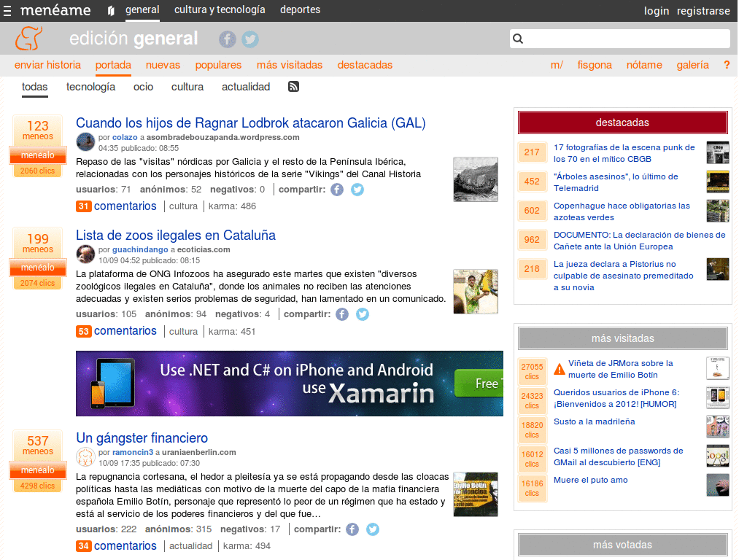Click the Galicia story thumbnail image
This screenshot has height=560, width=747.
coord(475,179)
